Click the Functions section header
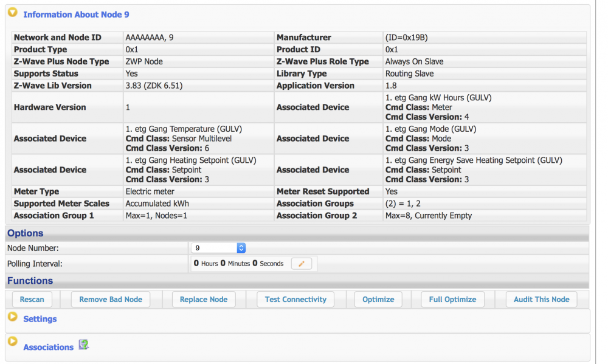Screen dimensions: 608x364 pyautogui.click(x=30, y=281)
